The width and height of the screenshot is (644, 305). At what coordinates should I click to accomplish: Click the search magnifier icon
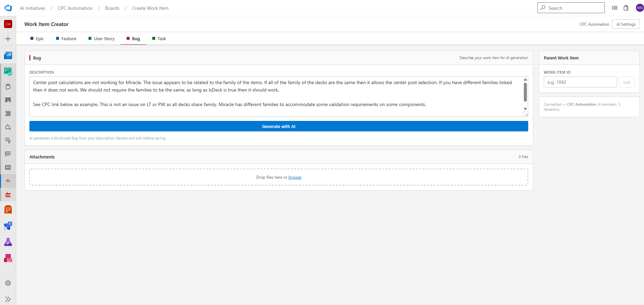coord(543,8)
